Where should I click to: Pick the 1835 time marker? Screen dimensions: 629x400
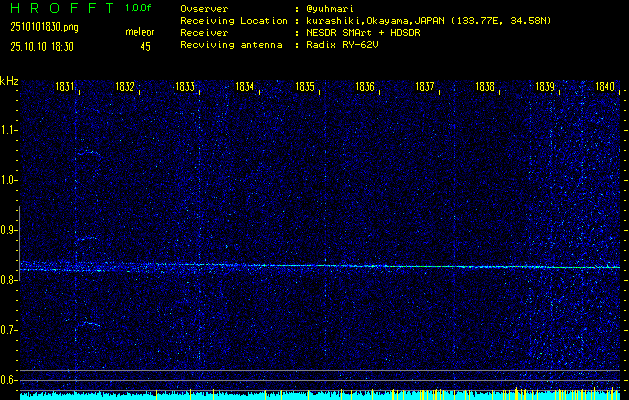(305, 87)
